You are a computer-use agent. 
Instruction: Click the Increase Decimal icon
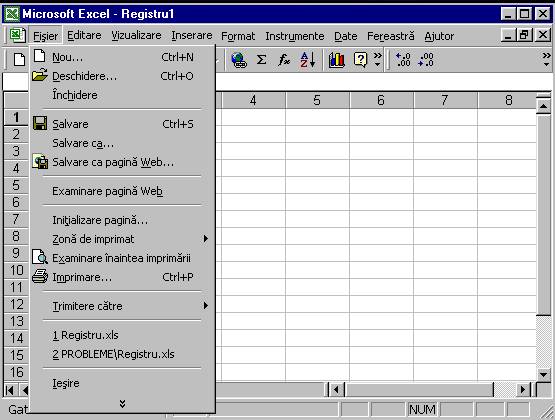pyautogui.click(x=403, y=60)
